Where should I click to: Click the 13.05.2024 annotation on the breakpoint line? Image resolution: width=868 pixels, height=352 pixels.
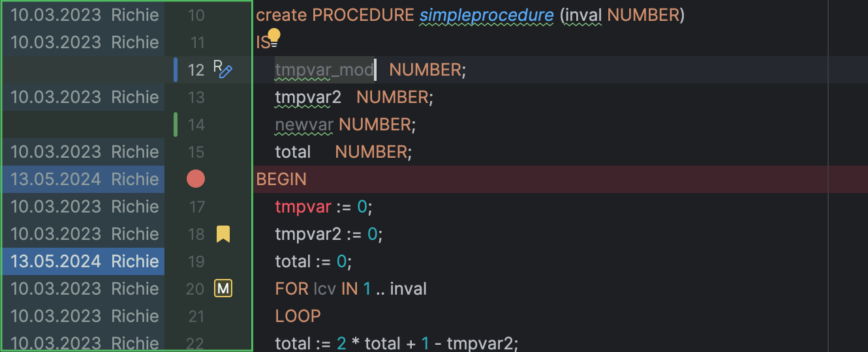56,179
